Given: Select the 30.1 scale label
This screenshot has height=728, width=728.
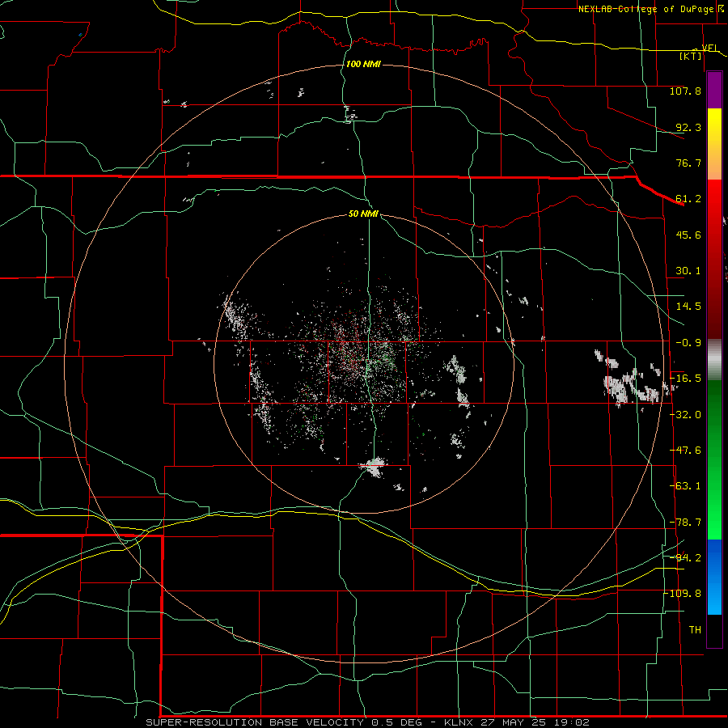Looking at the screenshot, I should point(688,271).
